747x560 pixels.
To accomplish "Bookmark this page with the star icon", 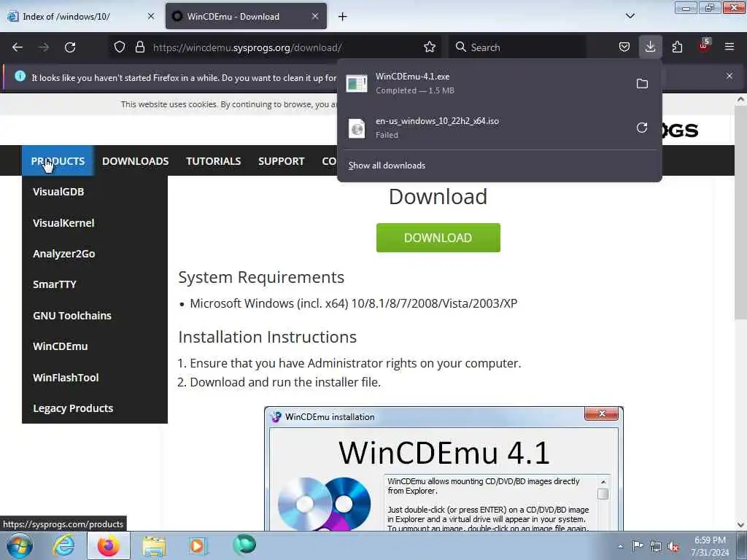I will point(429,47).
